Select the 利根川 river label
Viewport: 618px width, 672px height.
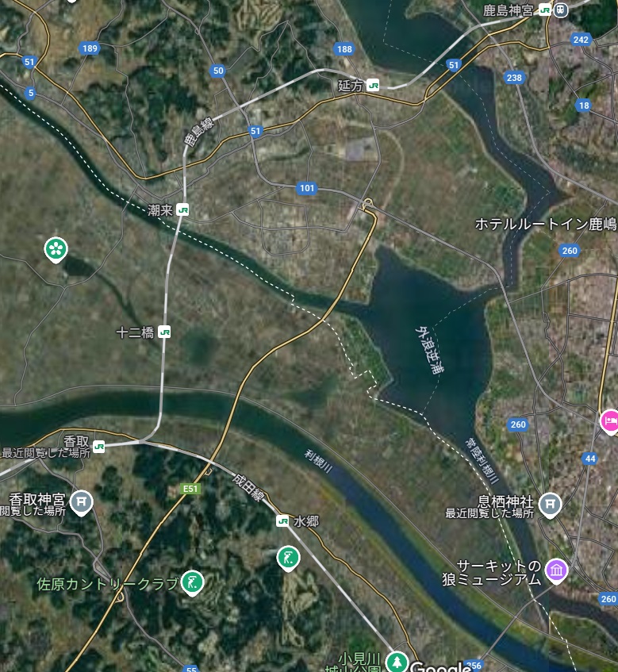(x=318, y=461)
